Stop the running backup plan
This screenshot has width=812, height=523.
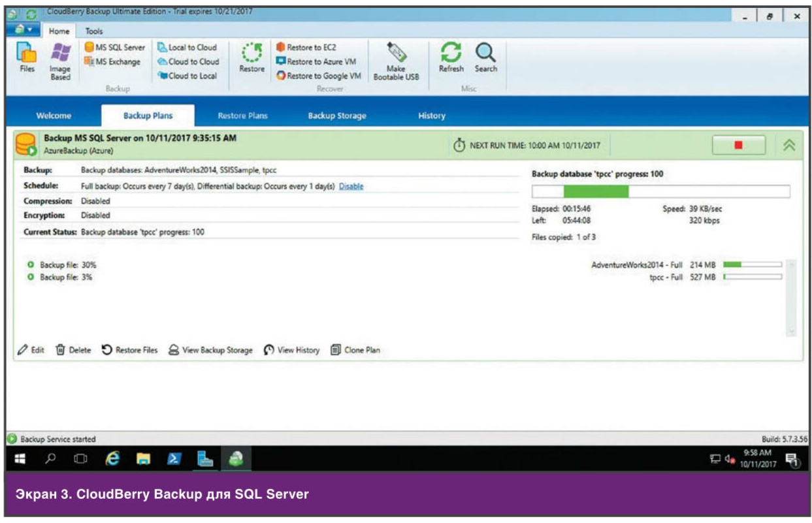738,145
